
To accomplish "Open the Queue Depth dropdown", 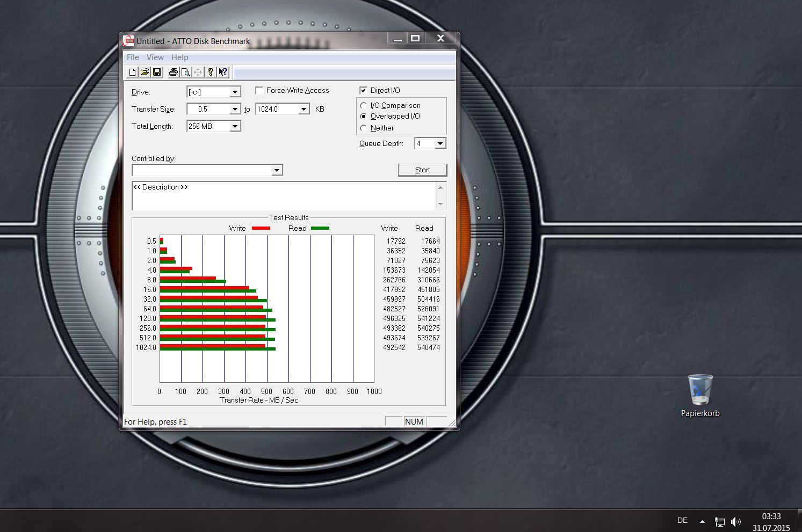I will point(440,143).
